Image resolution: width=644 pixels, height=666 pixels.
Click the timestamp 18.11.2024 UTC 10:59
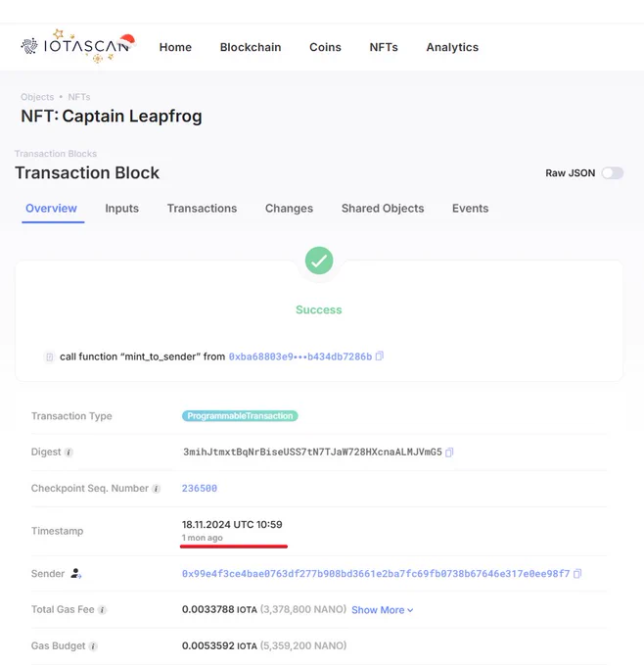232,525
